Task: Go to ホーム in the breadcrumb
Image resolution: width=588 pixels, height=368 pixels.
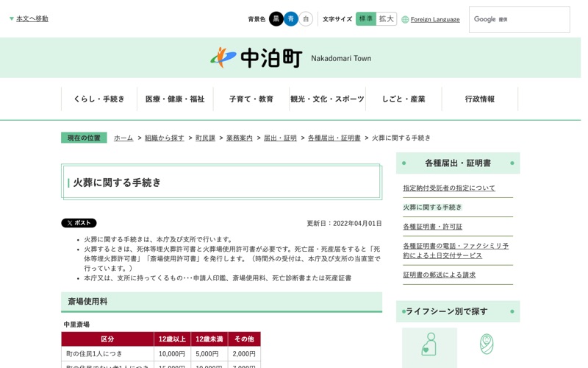Action: point(123,138)
